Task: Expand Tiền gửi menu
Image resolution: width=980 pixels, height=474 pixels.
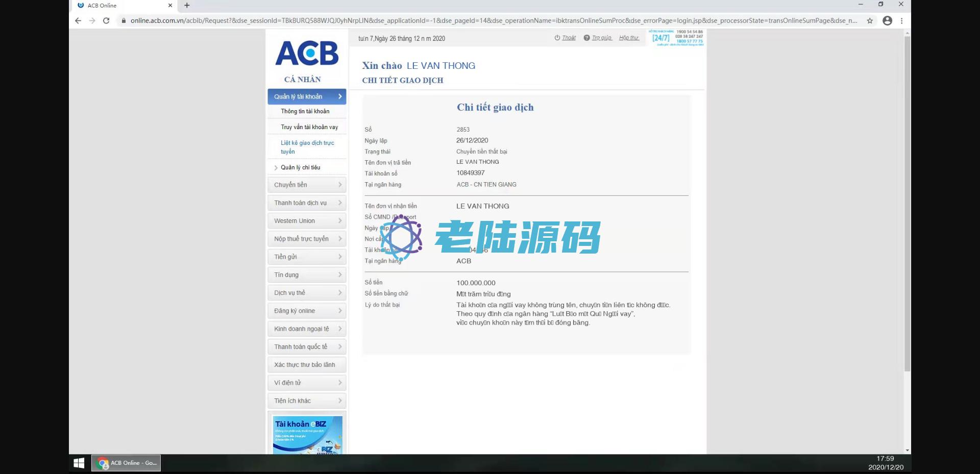Action: click(x=307, y=257)
